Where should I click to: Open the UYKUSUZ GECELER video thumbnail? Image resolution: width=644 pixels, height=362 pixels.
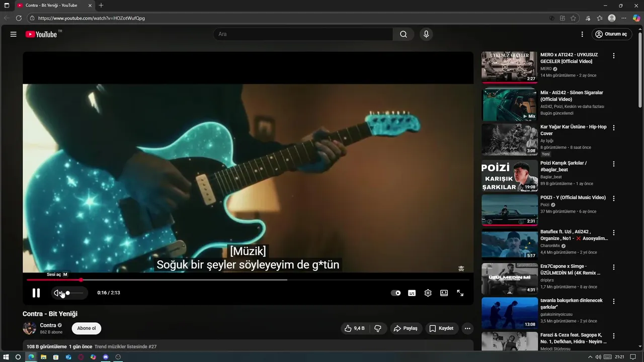click(509, 67)
